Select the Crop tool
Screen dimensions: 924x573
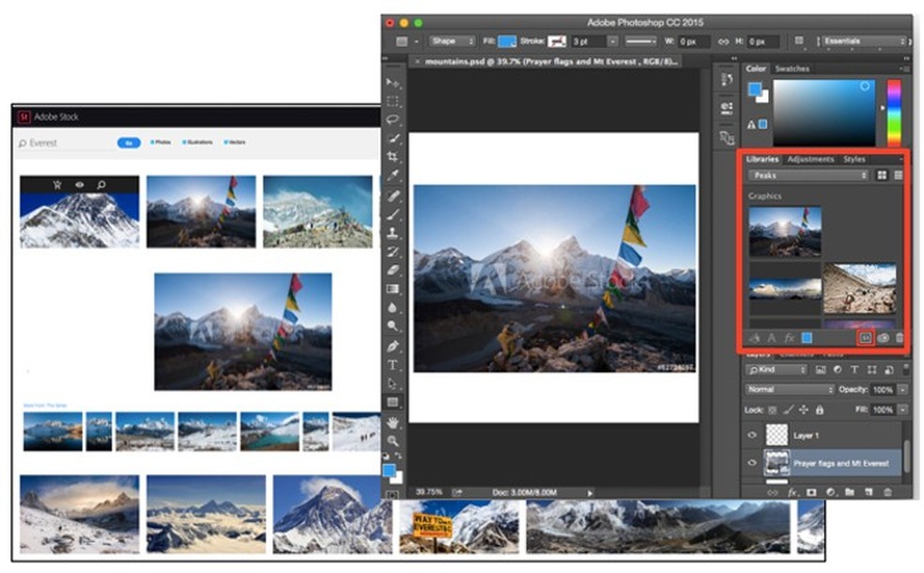393,157
